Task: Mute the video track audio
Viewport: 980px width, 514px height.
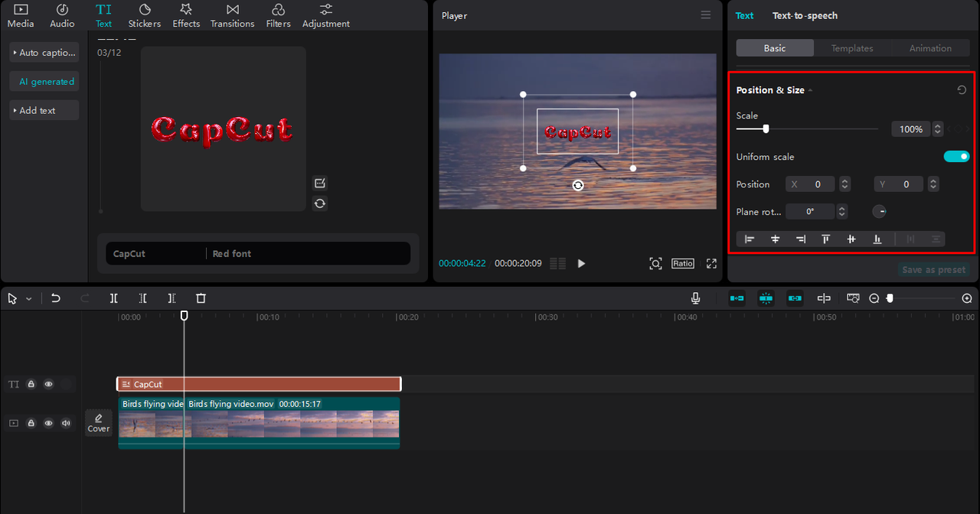Action: point(66,423)
